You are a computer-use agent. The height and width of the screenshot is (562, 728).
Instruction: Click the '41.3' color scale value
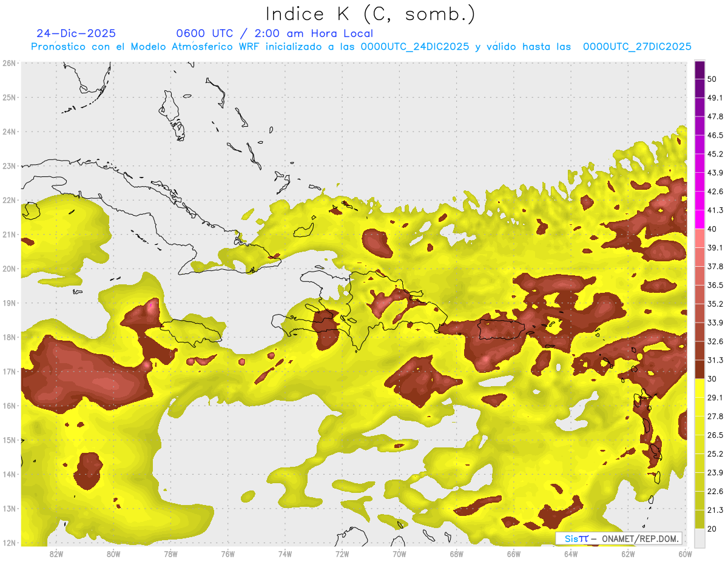tap(715, 210)
